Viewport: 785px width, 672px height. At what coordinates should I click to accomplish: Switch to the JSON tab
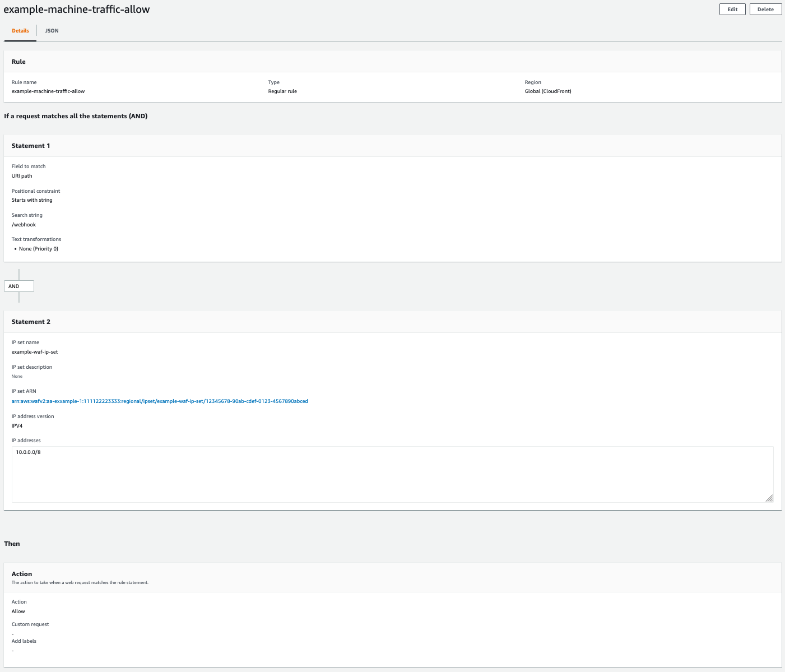[52, 31]
